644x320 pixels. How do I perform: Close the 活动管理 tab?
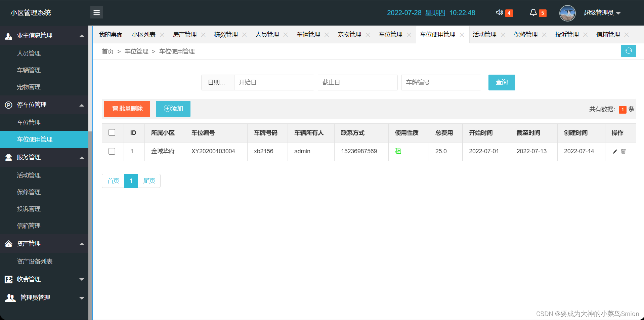click(503, 35)
